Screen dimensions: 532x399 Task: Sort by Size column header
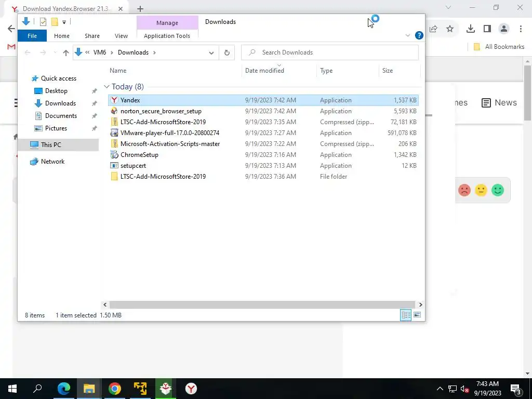click(388, 71)
